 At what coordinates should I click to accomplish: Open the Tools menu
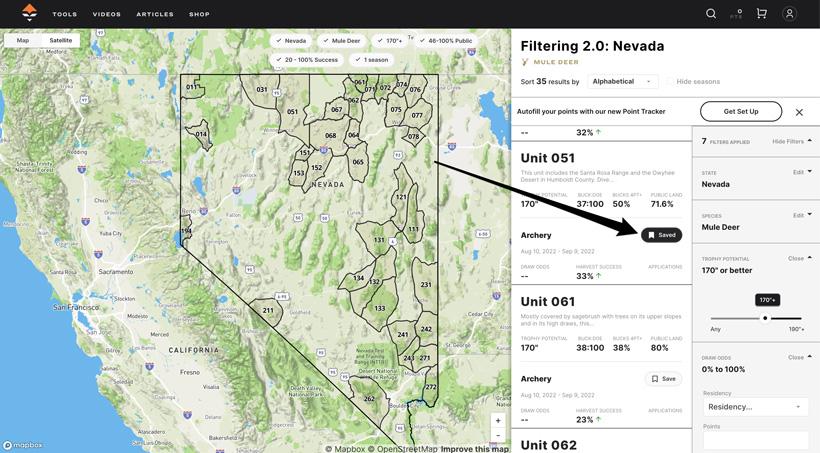pyautogui.click(x=65, y=14)
